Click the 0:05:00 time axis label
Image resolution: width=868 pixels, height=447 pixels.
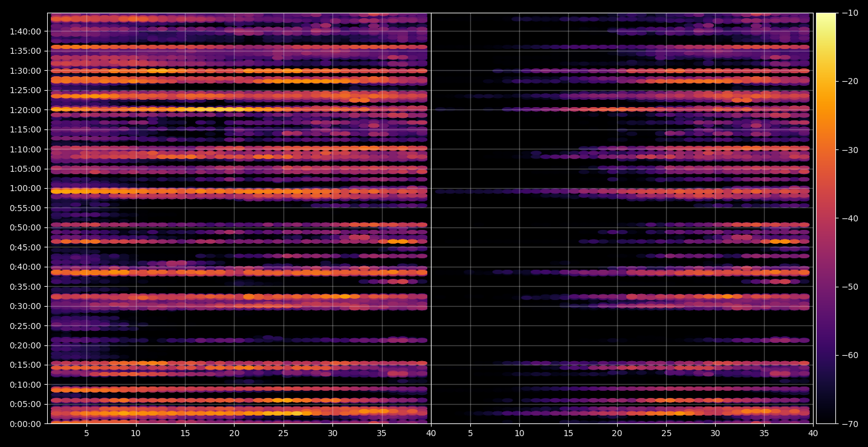(25, 404)
